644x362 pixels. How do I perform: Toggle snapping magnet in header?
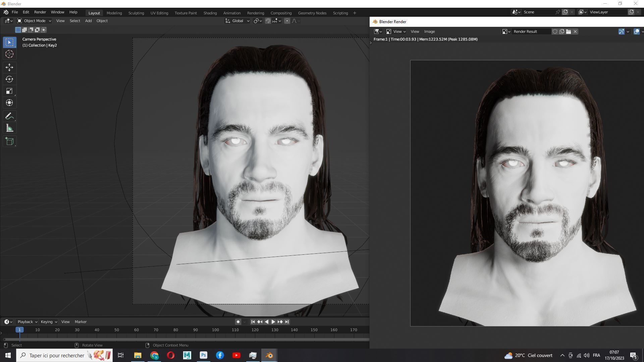coord(268,21)
